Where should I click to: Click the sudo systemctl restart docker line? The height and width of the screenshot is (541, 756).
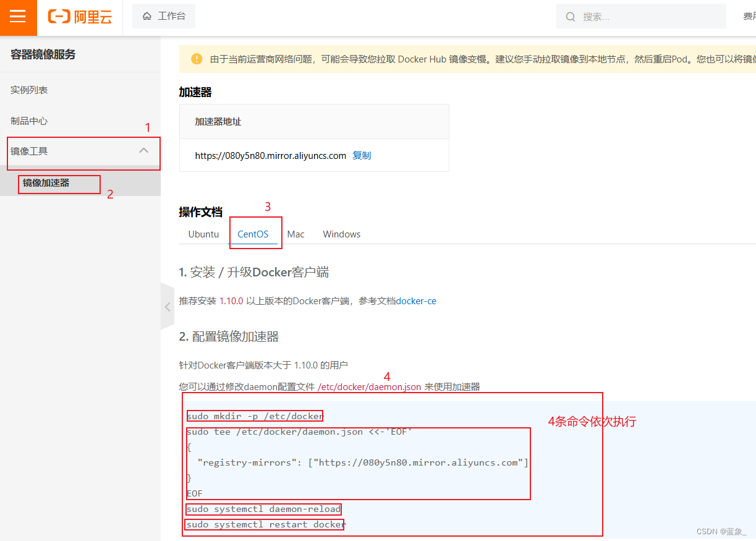[266, 524]
